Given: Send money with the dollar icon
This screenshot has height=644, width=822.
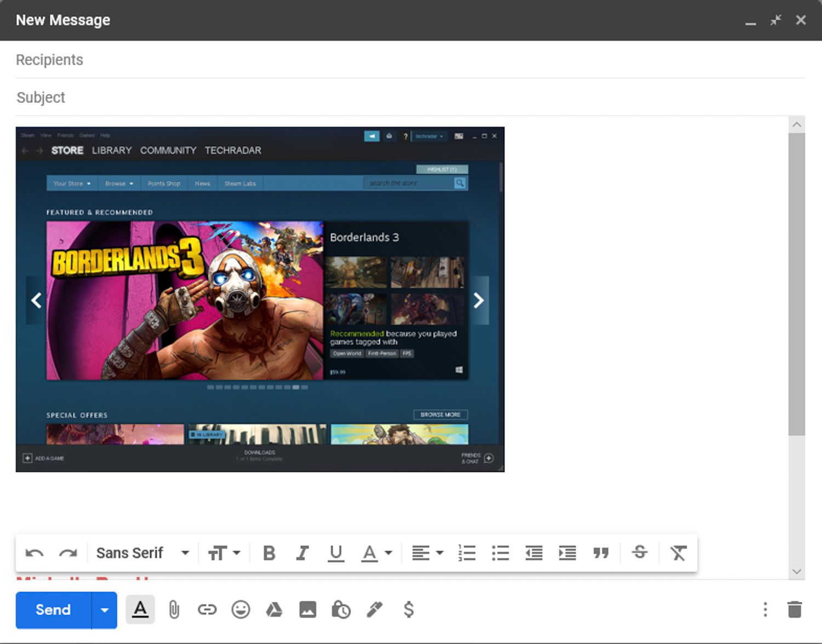Looking at the screenshot, I should pos(408,609).
